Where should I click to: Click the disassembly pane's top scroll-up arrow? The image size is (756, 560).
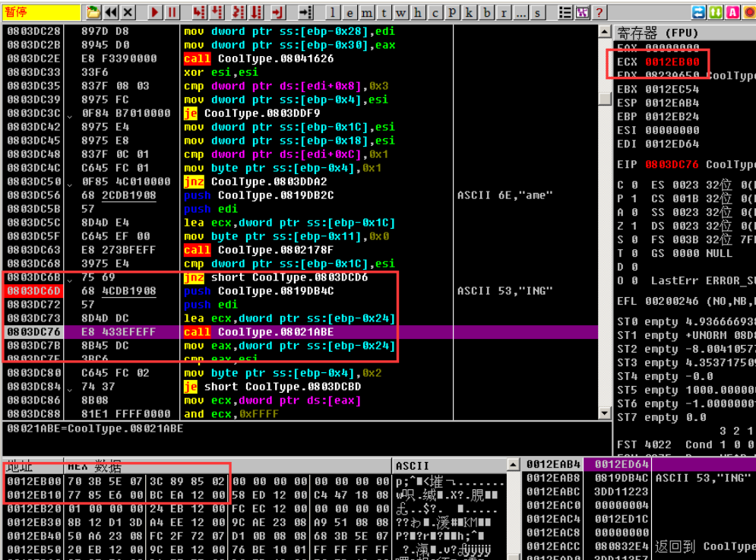pos(605,32)
